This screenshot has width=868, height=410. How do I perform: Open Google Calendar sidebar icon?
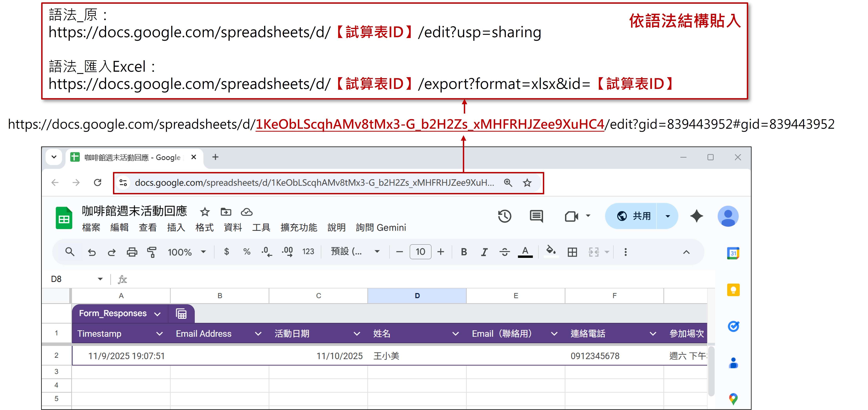coord(733,253)
